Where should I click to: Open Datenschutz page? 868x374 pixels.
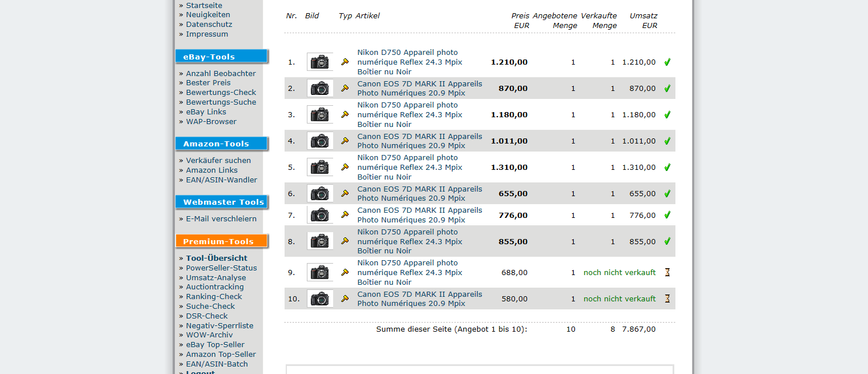(x=209, y=24)
